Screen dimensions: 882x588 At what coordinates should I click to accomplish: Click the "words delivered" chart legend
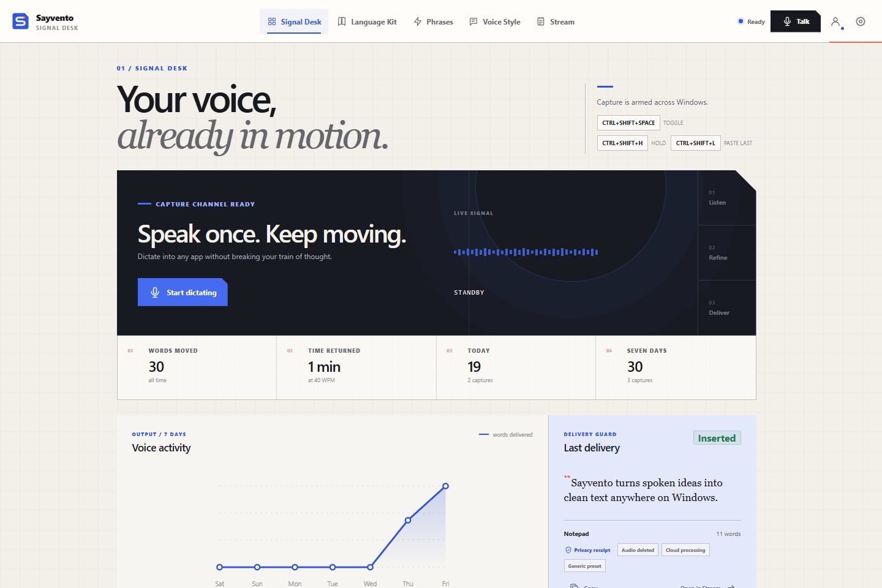click(506, 435)
